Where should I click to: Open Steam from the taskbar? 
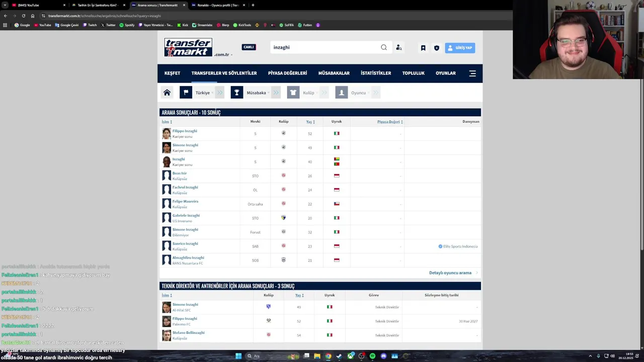tap(339, 356)
